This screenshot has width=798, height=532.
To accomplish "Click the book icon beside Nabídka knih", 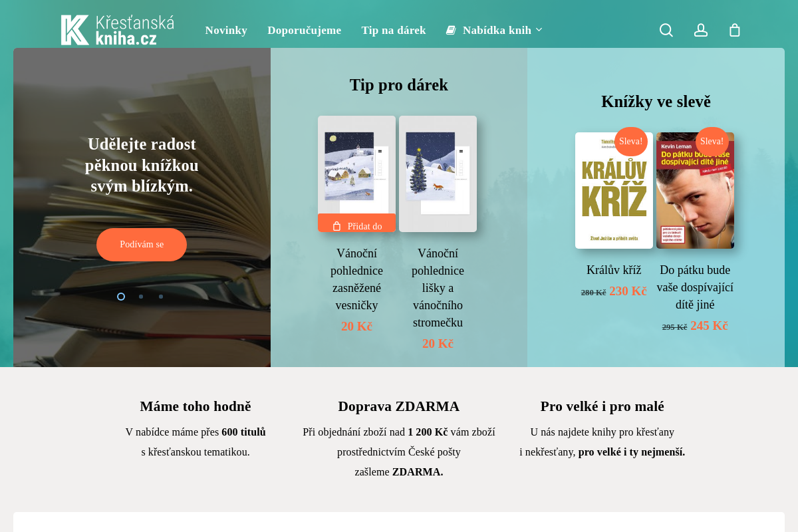I will (451, 30).
